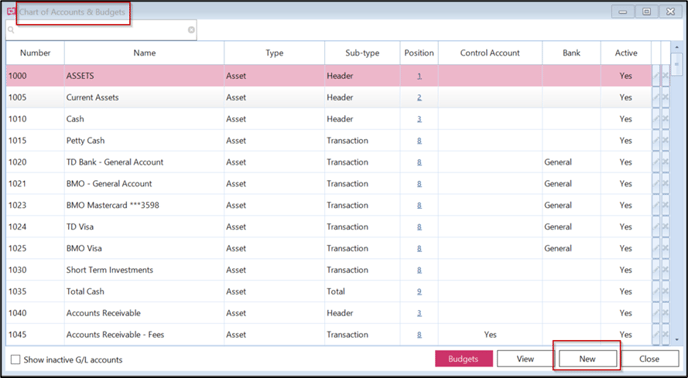Image resolution: width=688 pixels, height=378 pixels.
Task: Delete the BMO Mastercard ***3598 account
Action: tap(665, 205)
